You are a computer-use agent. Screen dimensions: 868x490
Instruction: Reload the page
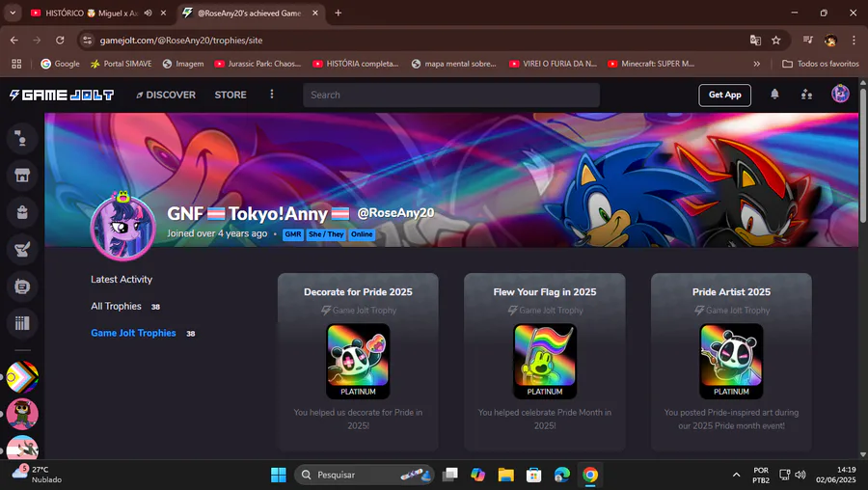60,40
